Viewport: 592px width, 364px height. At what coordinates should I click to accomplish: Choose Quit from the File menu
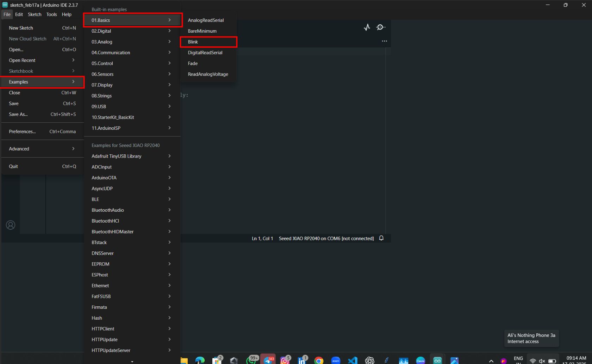[x=42, y=166]
